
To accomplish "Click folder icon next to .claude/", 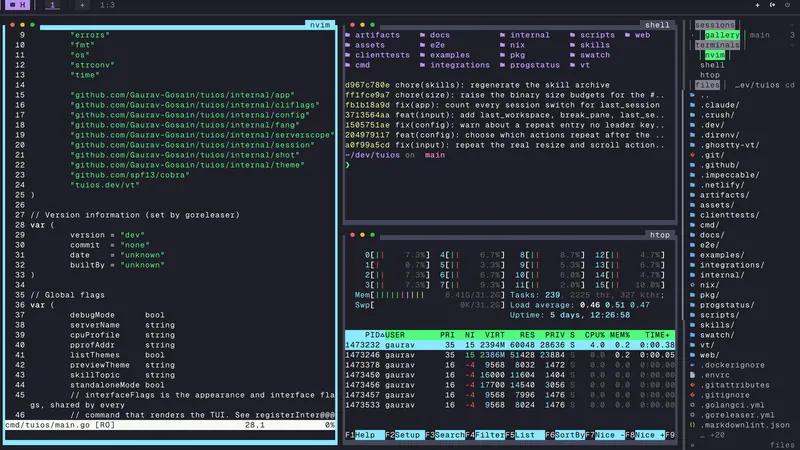I will (692, 105).
